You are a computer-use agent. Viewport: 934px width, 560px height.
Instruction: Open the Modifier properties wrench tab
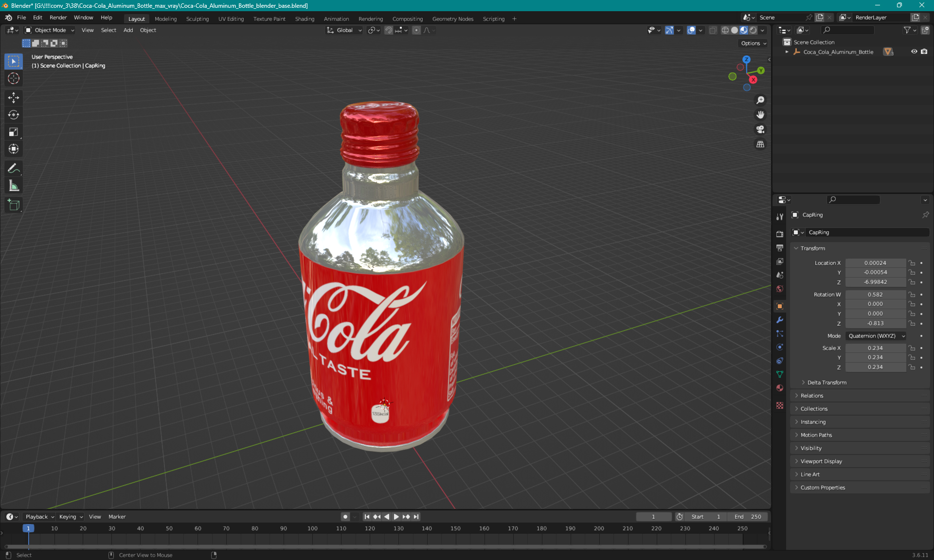pos(780,320)
